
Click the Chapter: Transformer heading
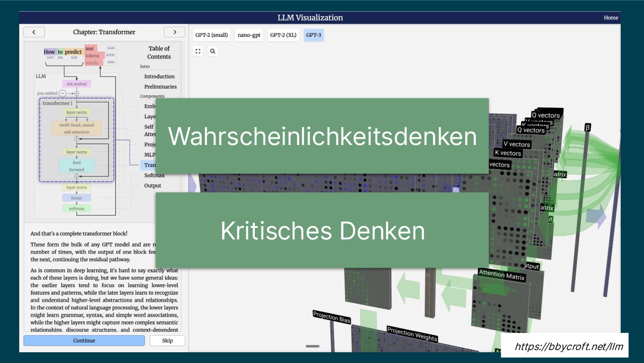pyautogui.click(x=104, y=32)
